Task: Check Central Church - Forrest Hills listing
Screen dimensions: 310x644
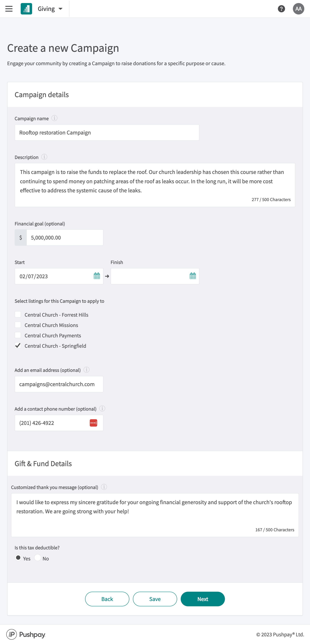Action: click(18, 314)
